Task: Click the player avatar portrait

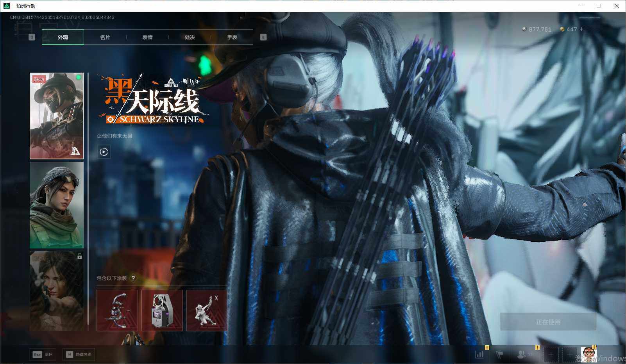Action: coord(588,355)
